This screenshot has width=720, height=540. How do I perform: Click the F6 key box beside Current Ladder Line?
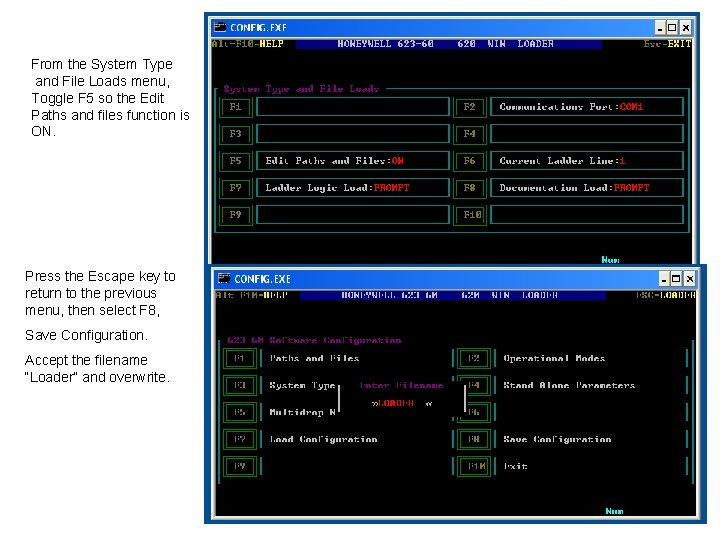click(469, 161)
